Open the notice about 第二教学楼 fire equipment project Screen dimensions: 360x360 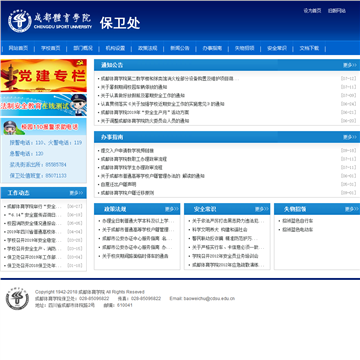170,79
